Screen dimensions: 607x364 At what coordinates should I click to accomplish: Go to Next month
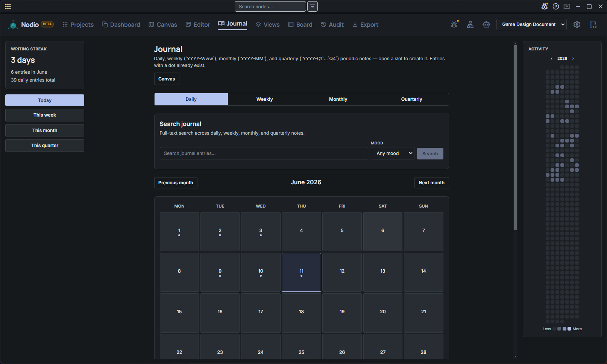(431, 183)
